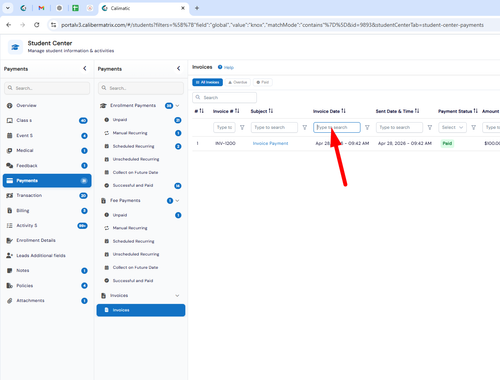Click the search box above Overview item

(47, 88)
